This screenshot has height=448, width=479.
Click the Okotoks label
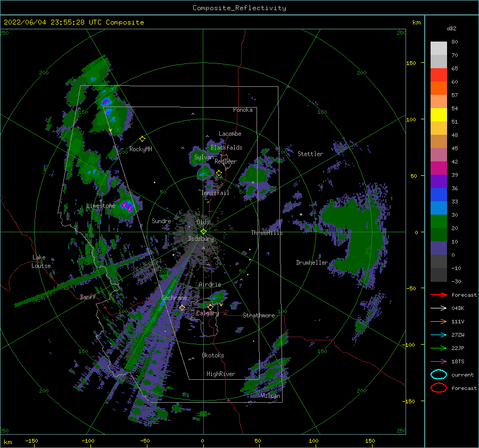point(213,355)
